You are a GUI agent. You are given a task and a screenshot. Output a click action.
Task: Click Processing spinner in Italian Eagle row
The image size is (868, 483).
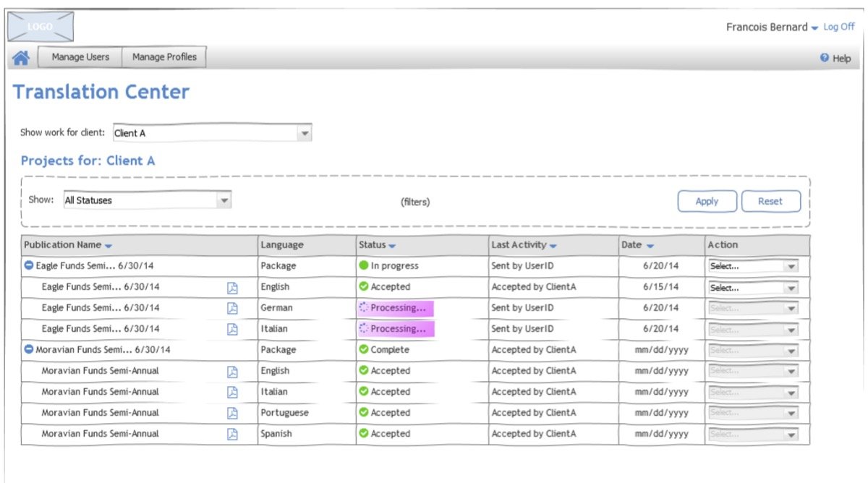click(364, 329)
